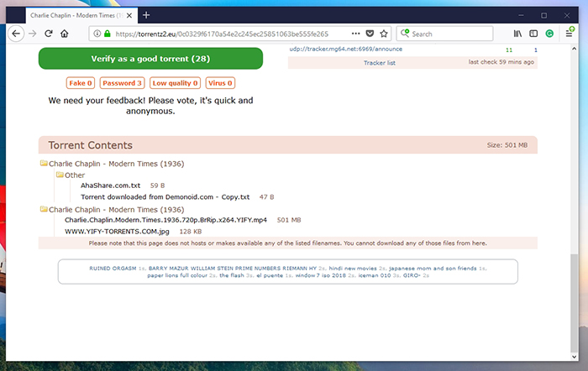Open the flash search link
Image resolution: width=588 pixels, height=371 pixels.
pyautogui.click(x=231, y=275)
